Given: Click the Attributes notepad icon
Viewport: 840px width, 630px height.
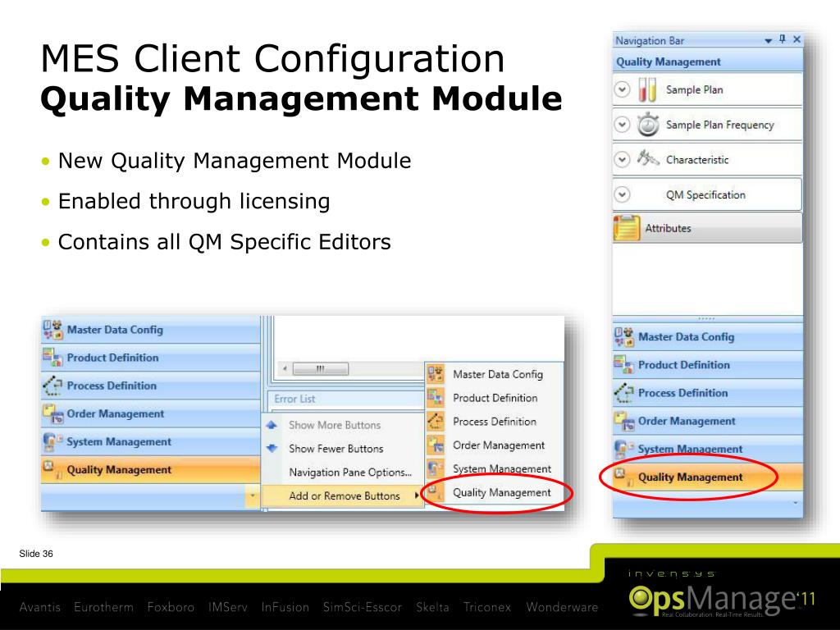Looking at the screenshot, I should pyautogui.click(x=627, y=228).
